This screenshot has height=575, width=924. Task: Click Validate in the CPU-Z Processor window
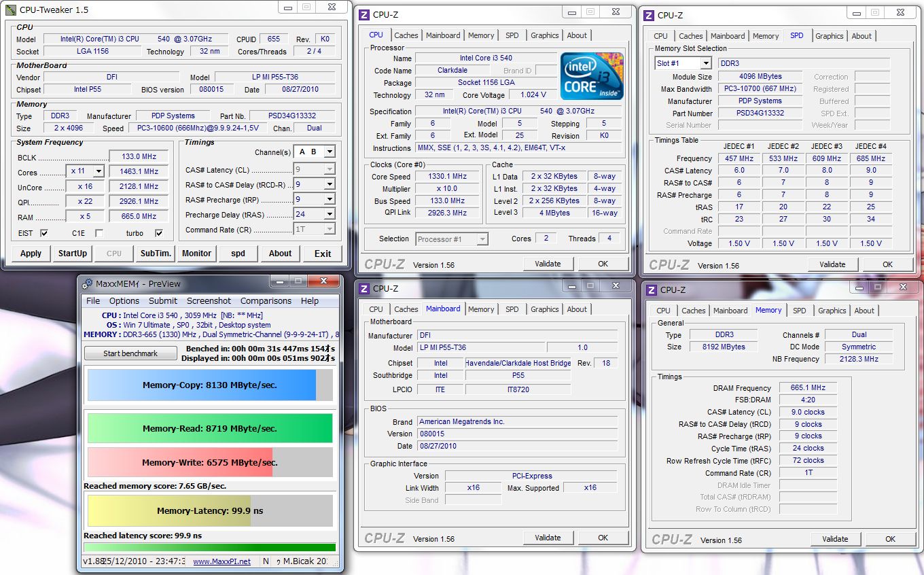pos(548,264)
